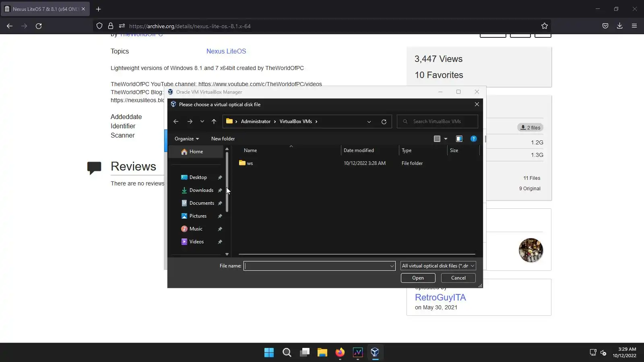Click the Search VirtualBox VMs field
The image size is (644, 362).
(438, 121)
